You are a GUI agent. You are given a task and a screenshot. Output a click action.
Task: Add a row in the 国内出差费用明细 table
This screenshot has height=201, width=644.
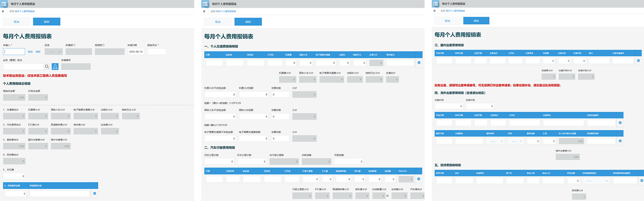[x=638, y=61]
